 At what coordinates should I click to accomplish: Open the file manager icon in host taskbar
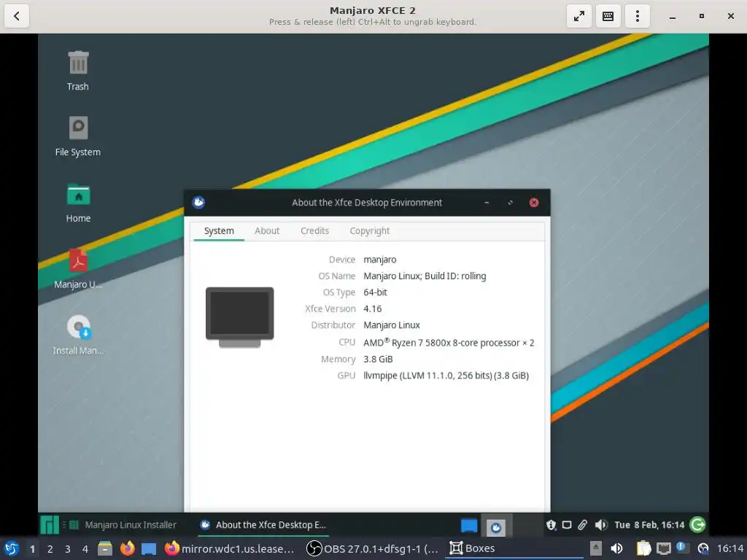tap(105, 548)
